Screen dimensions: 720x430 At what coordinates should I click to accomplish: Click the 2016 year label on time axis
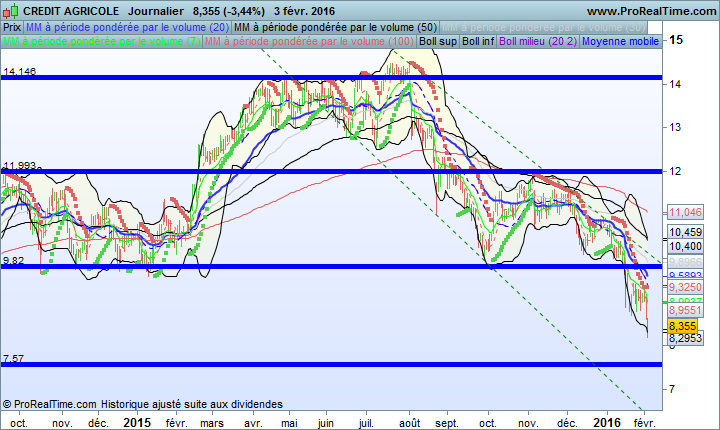pyautogui.click(x=607, y=423)
